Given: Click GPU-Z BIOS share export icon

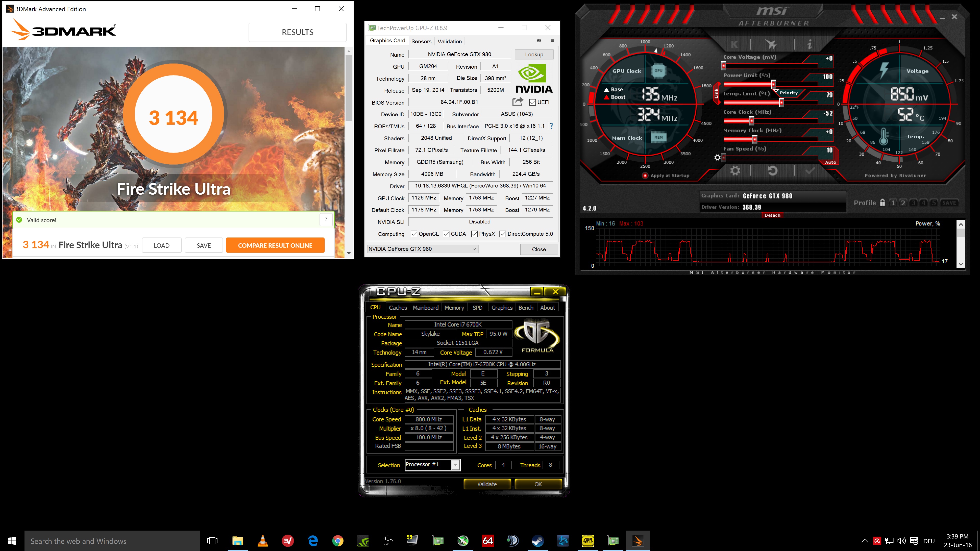Looking at the screenshot, I should [x=517, y=102].
